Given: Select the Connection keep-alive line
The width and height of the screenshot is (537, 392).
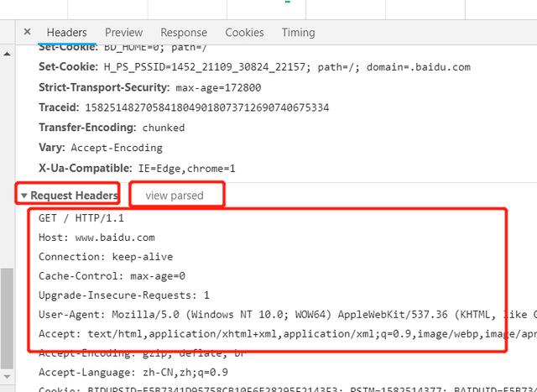Looking at the screenshot, I should tap(106, 257).
